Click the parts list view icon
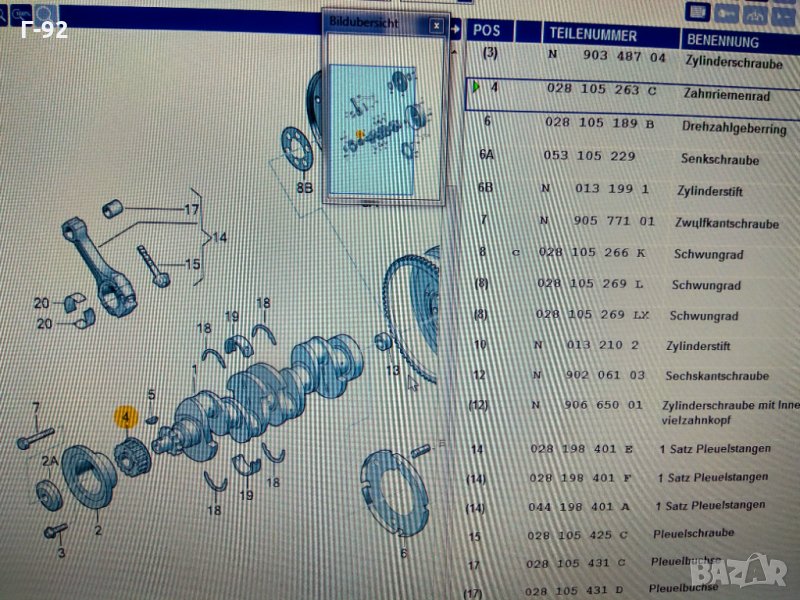This screenshot has height=600, width=800. (700, 13)
